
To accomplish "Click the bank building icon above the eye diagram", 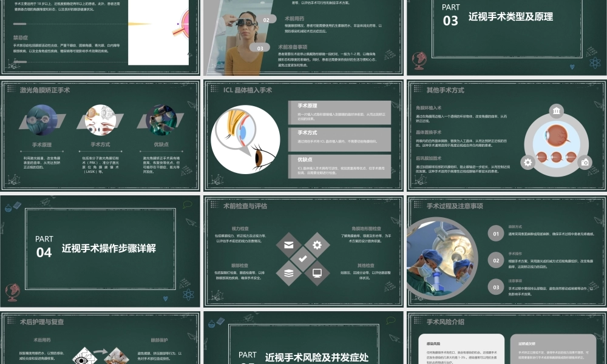I will [556, 111].
